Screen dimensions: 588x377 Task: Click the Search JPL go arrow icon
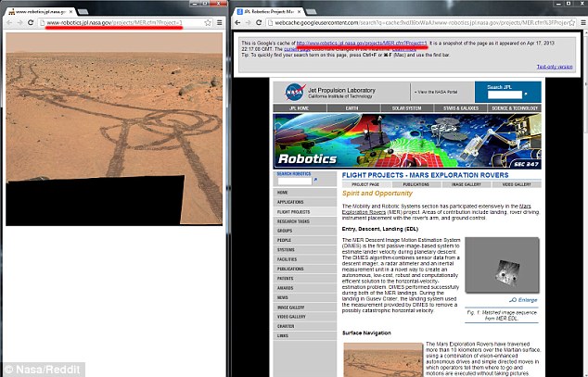pos(526,94)
